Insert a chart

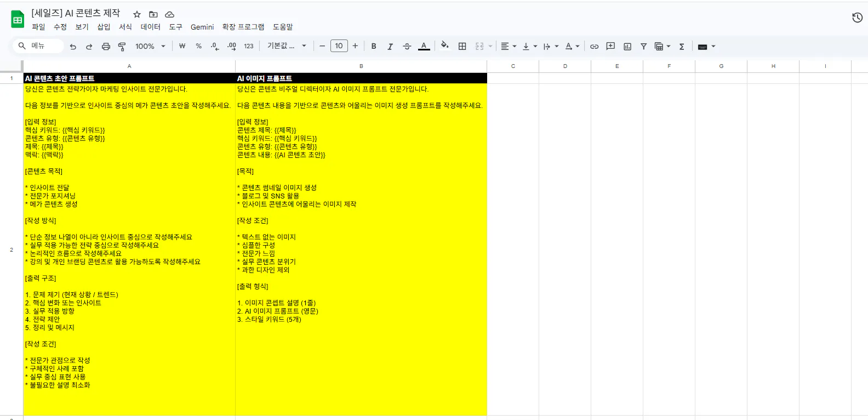(627, 46)
